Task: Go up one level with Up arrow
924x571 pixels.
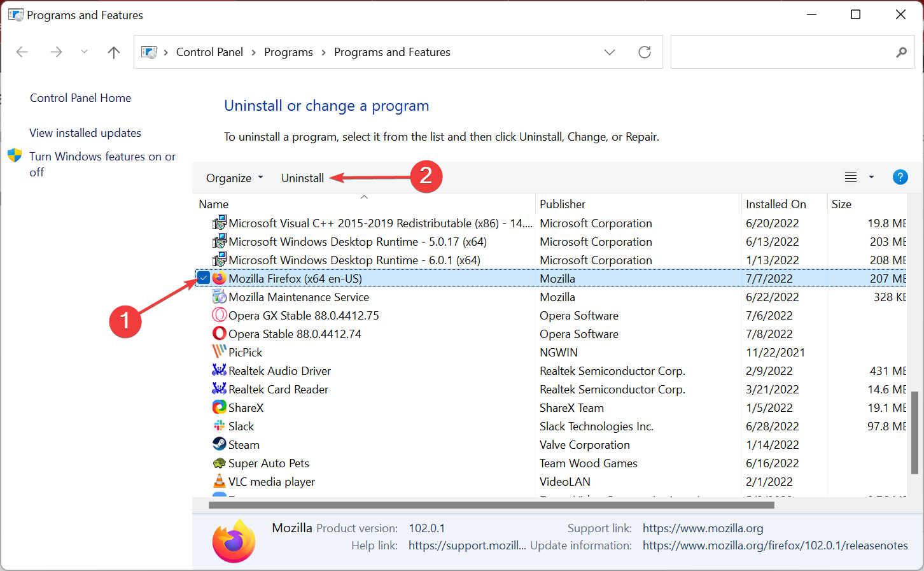Action: pyautogui.click(x=114, y=52)
